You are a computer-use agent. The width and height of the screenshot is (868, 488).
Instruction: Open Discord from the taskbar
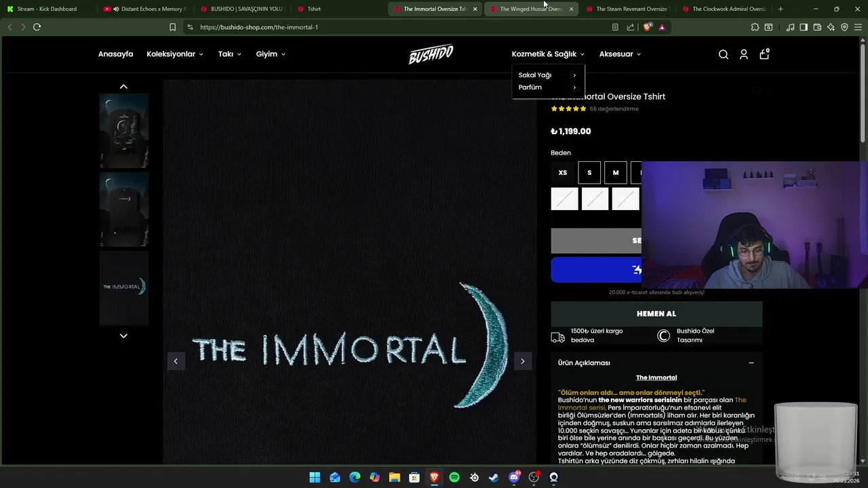tap(514, 477)
